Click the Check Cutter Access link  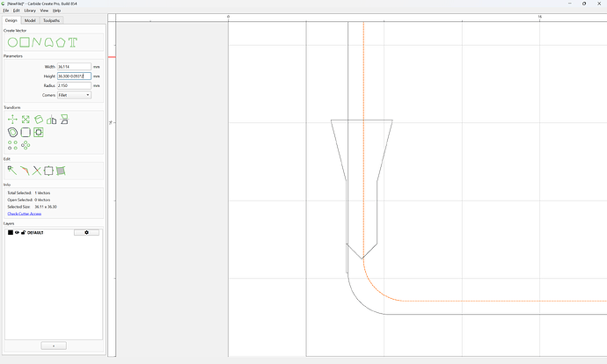pos(25,214)
